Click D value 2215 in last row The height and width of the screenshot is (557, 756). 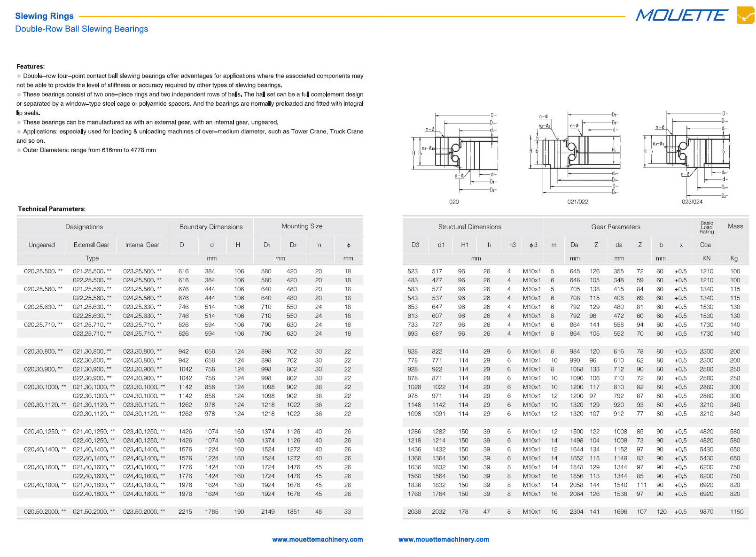click(185, 512)
